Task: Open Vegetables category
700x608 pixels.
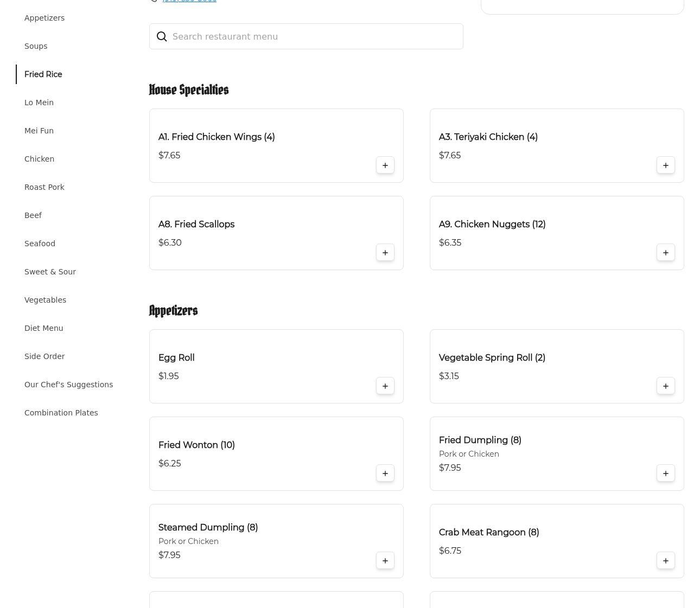Action: click(46, 300)
